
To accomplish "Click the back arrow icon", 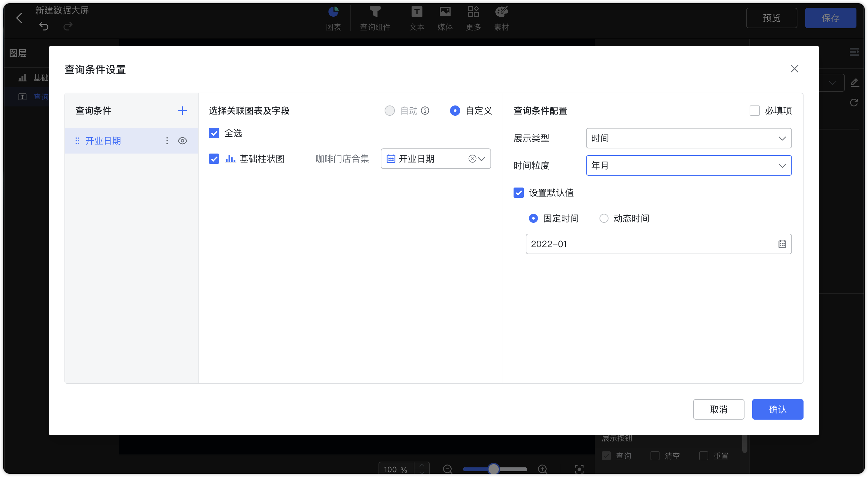I will click(19, 18).
